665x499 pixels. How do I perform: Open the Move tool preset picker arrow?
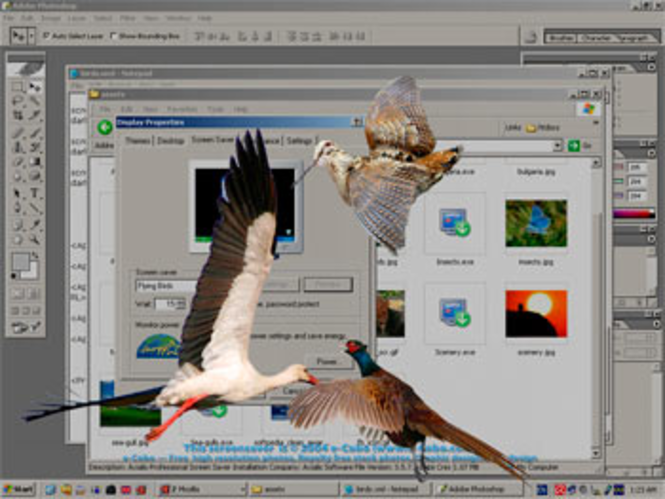(31, 36)
